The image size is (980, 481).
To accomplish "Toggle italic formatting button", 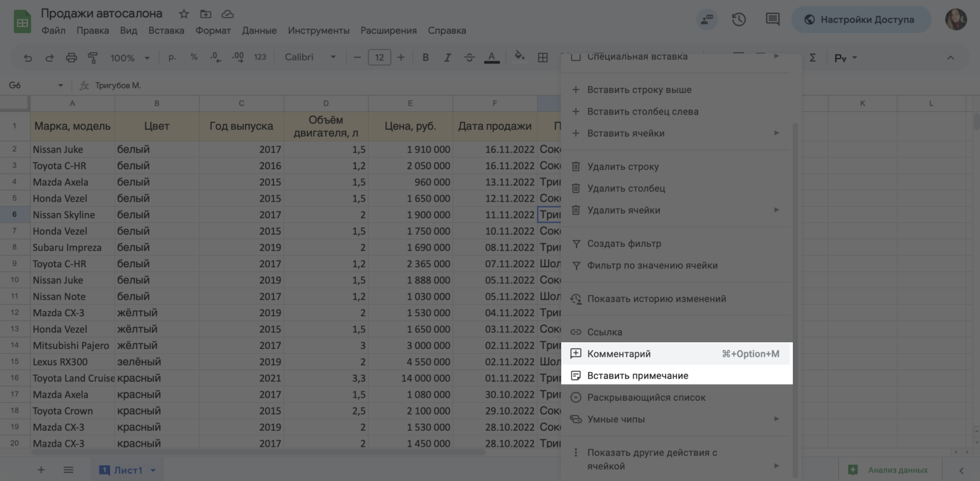I will coord(447,58).
